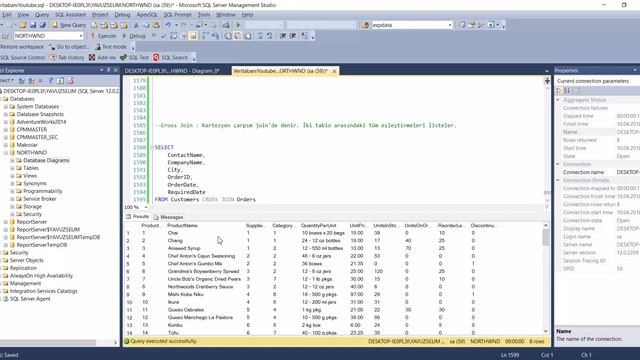This screenshot has width=640, height=360.
Task: Open Go to object...
Action: pos(68,47)
